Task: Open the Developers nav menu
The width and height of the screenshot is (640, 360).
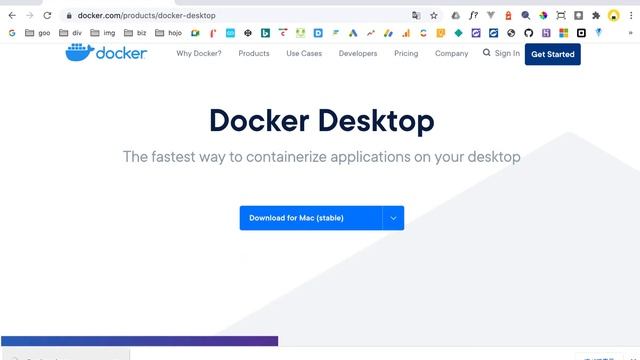Action: [x=358, y=53]
